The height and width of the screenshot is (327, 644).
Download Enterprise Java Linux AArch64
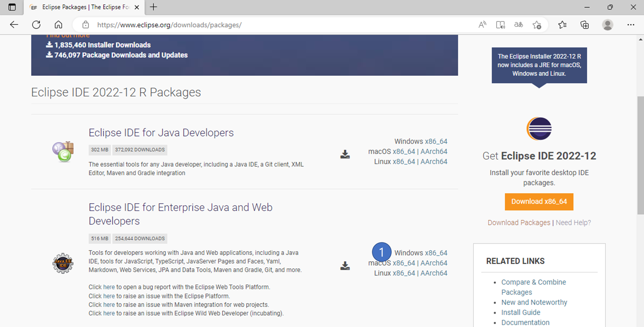pyautogui.click(x=434, y=273)
